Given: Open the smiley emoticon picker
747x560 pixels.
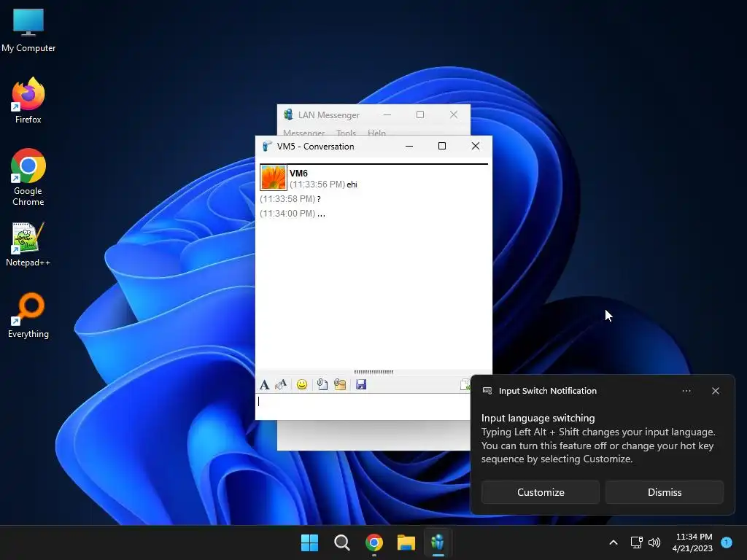Looking at the screenshot, I should pos(301,384).
